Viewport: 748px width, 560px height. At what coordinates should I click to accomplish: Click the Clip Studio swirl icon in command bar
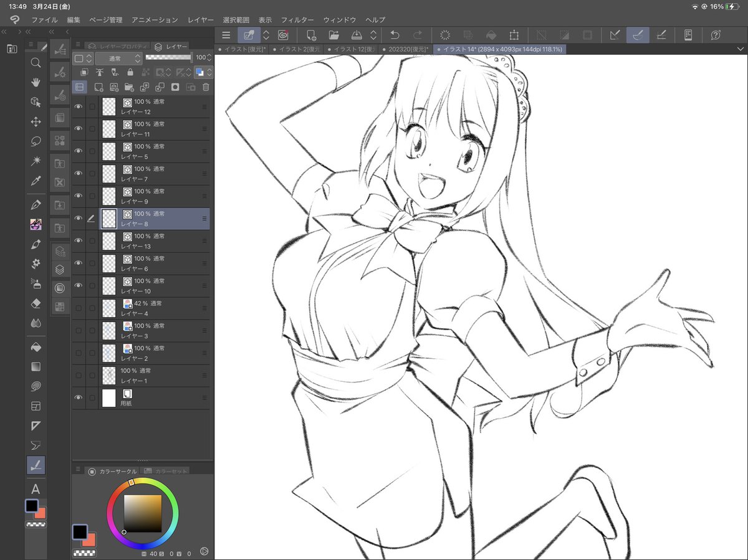(283, 35)
